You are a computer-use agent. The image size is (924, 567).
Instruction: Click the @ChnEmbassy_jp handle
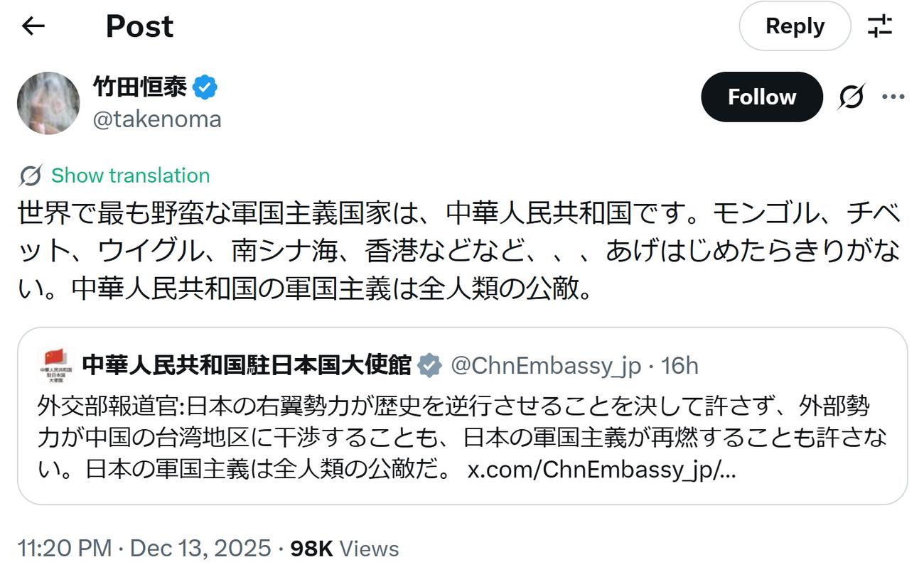point(546,365)
